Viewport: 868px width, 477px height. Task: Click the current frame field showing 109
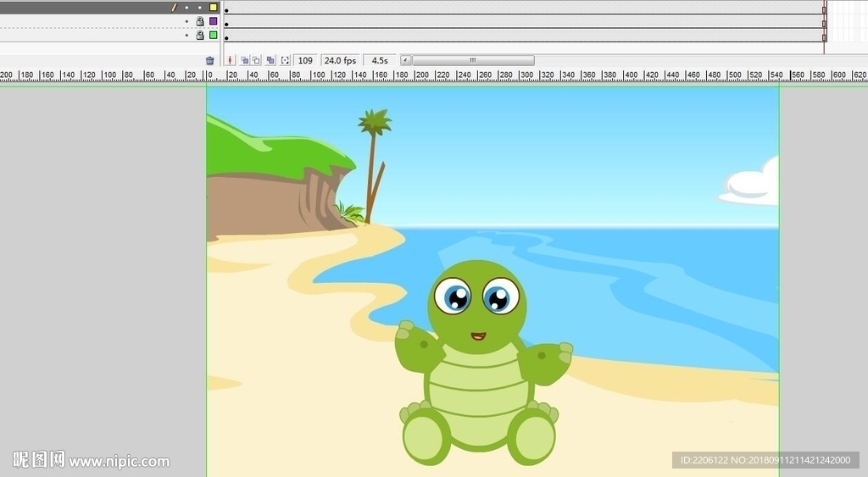click(305, 61)
